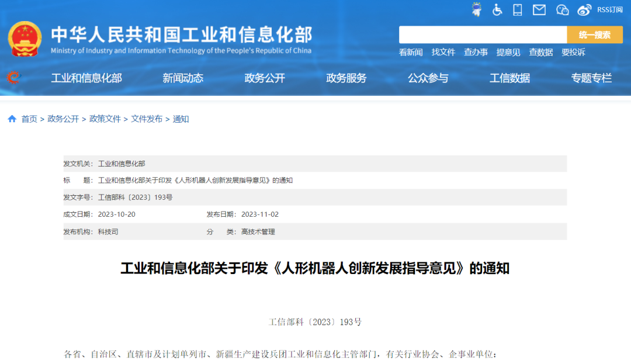The height and width of the screenshot is (364, 631).
Task: Open the Weibo icon link
Action: point(584,9)
